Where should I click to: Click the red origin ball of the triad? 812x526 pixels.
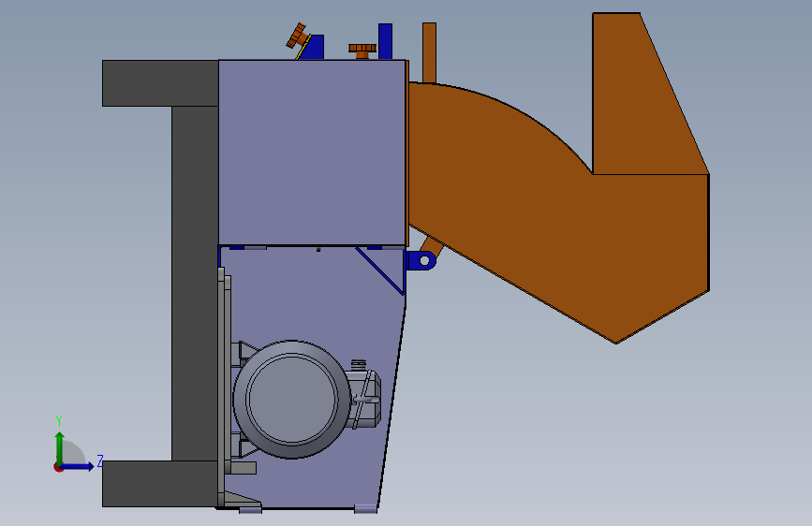click(58, 467)
